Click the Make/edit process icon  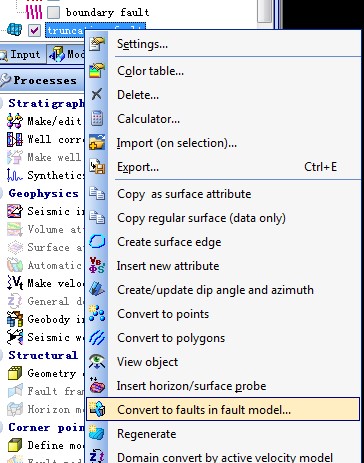tap(15, 121)
